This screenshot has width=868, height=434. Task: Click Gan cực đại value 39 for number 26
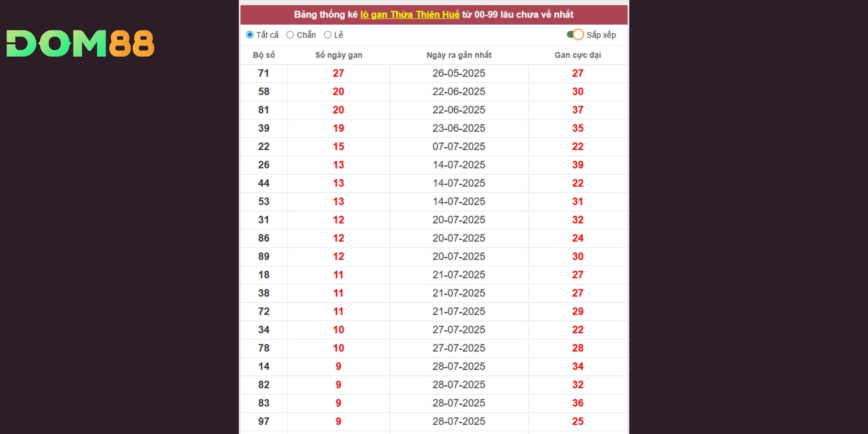coord(578,165)
